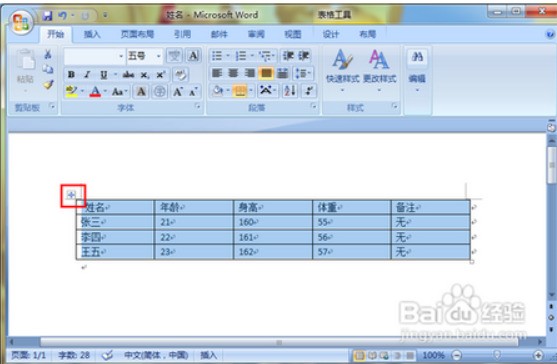
Task: Switch to the 引用 tab
Action: click(x=182, y=34)
